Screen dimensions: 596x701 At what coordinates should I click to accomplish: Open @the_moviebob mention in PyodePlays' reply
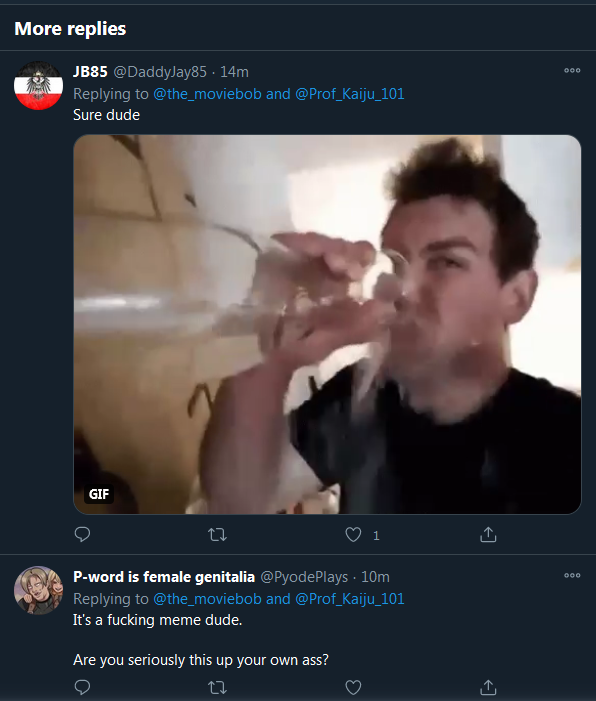207,599
